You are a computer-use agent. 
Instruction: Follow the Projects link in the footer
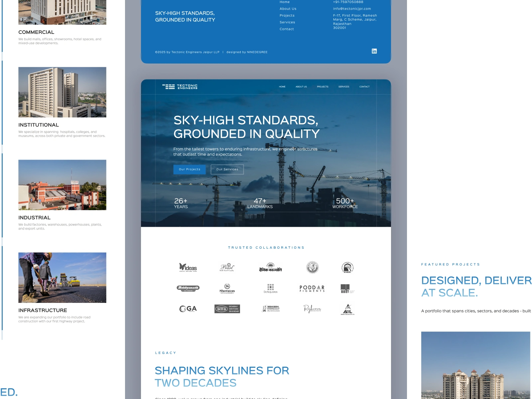pos(287,16)
